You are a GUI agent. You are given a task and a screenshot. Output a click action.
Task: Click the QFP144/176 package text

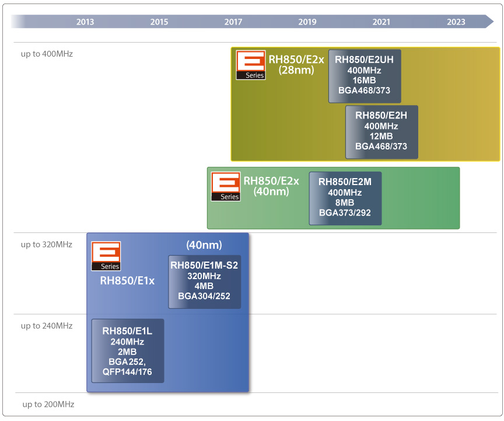(x=127, y=372)
